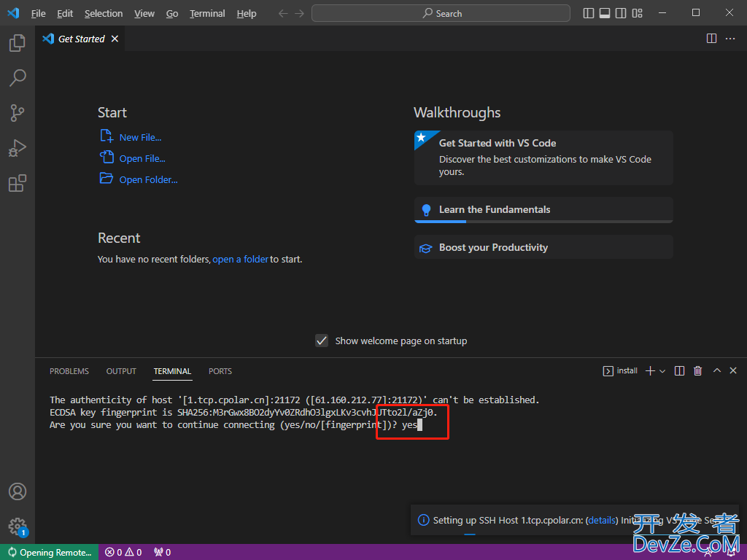The width and height of the screenshot is (747, 560).
Task: Close the terminal panel
Action: point(733,370)
